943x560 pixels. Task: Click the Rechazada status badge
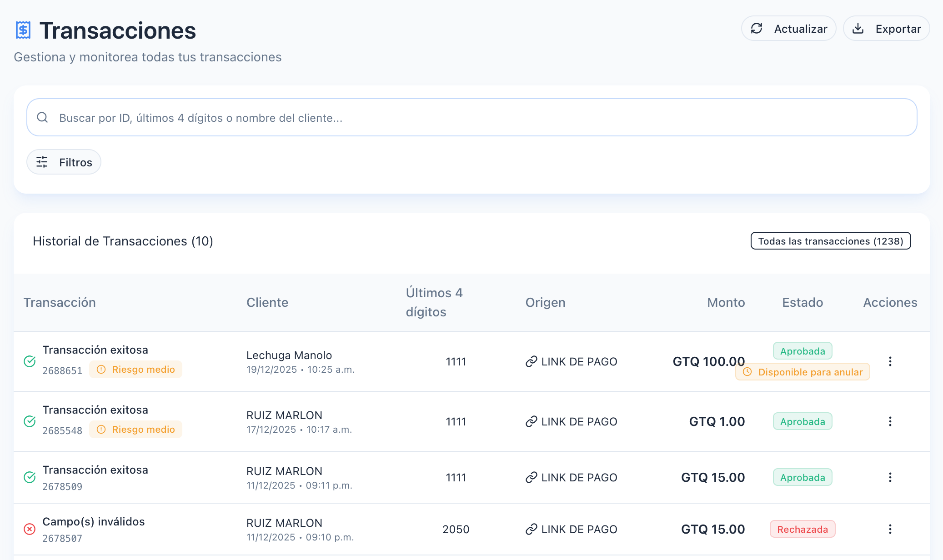coord(802,529)
